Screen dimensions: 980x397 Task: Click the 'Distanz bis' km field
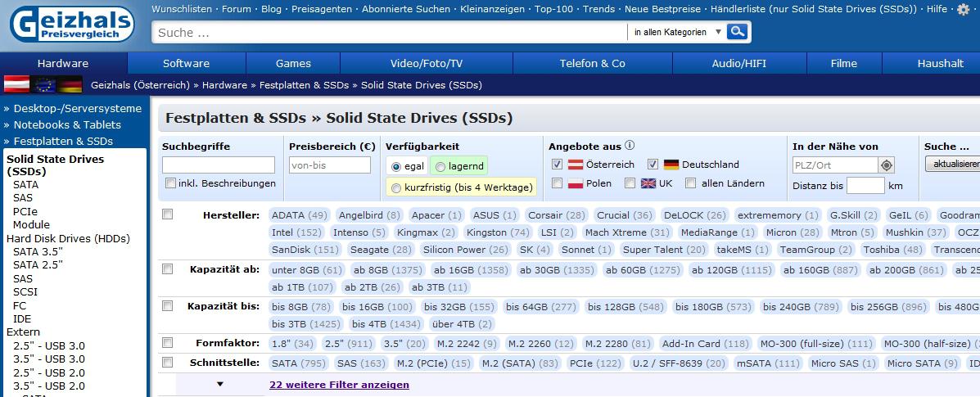tap(865, 186)
